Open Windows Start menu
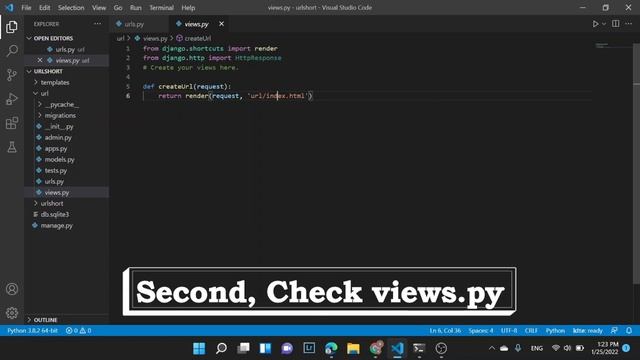The height and width of the screenshot is (360, 640). coord(199,348)
